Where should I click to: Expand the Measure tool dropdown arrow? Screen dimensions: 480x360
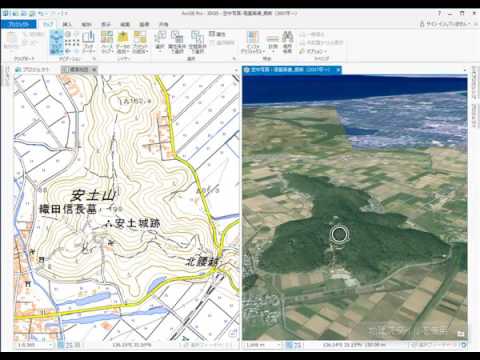point(273,51)
